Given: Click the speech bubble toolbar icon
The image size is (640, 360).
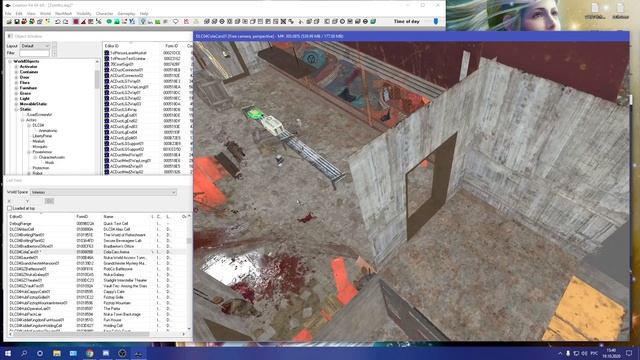Looking at the screenshot, I should (176, 21).
